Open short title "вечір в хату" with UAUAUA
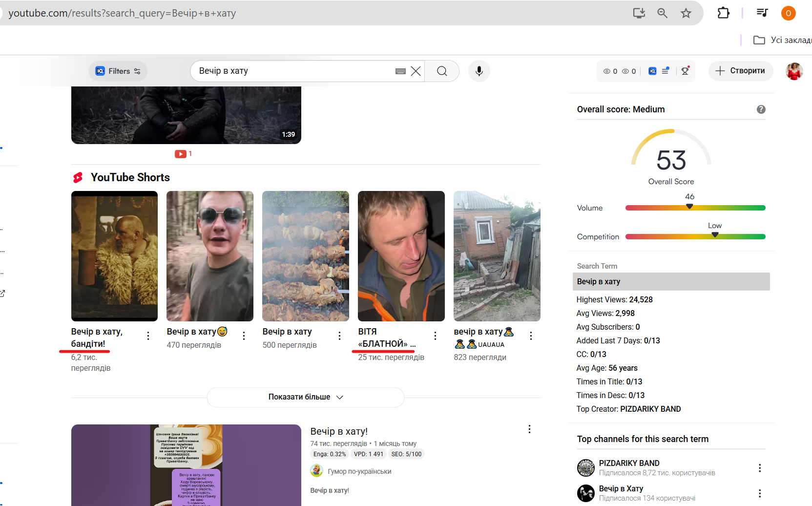This screenshot has height=506, width=812. [x=484, y=337]
